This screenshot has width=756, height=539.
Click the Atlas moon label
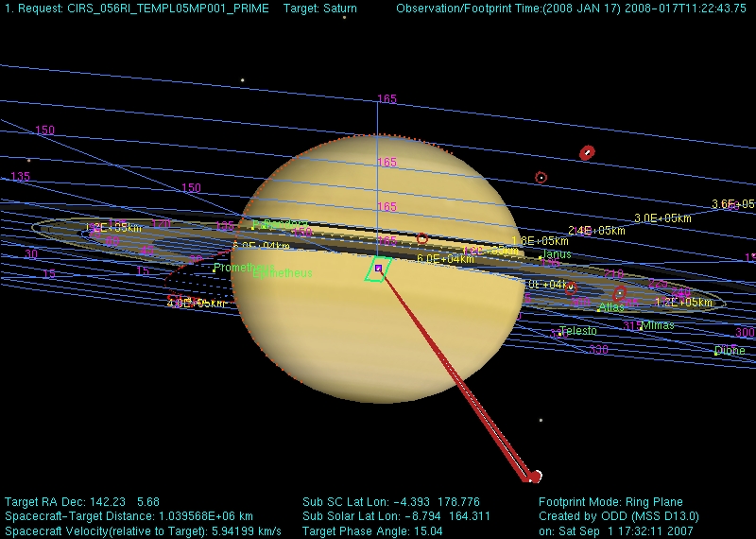click(x=611, y=307)
